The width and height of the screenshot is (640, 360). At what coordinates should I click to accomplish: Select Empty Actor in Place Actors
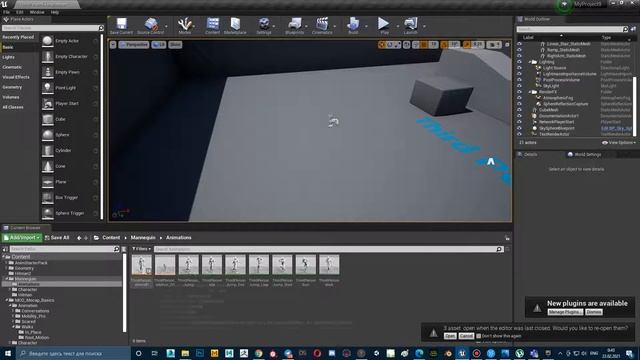tap(70, 41)
